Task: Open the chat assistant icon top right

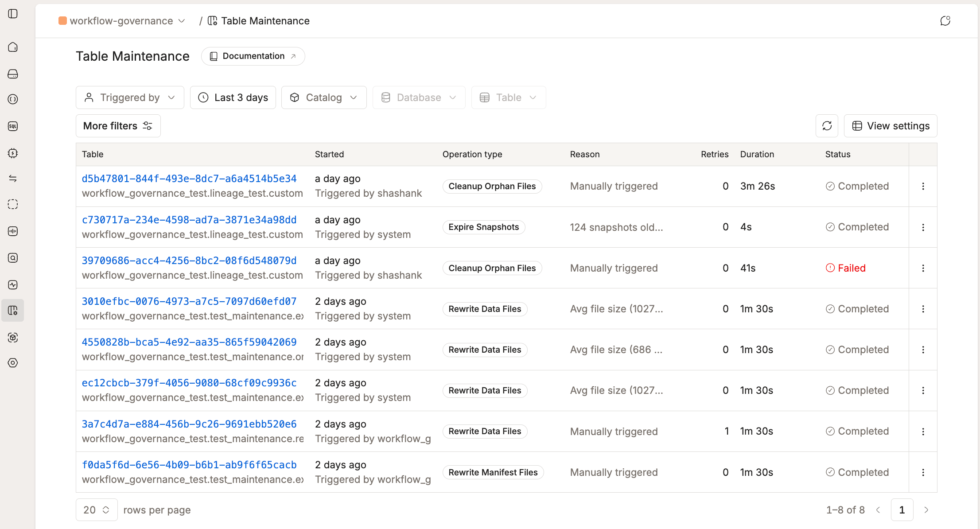Action: tap(945, 21)
